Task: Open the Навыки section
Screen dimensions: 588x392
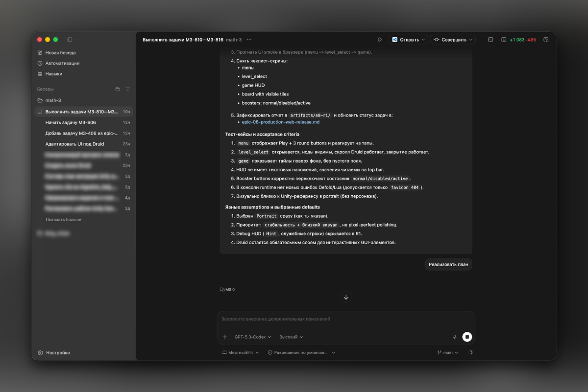Action: pyautogui.click(x=53, y=74)
